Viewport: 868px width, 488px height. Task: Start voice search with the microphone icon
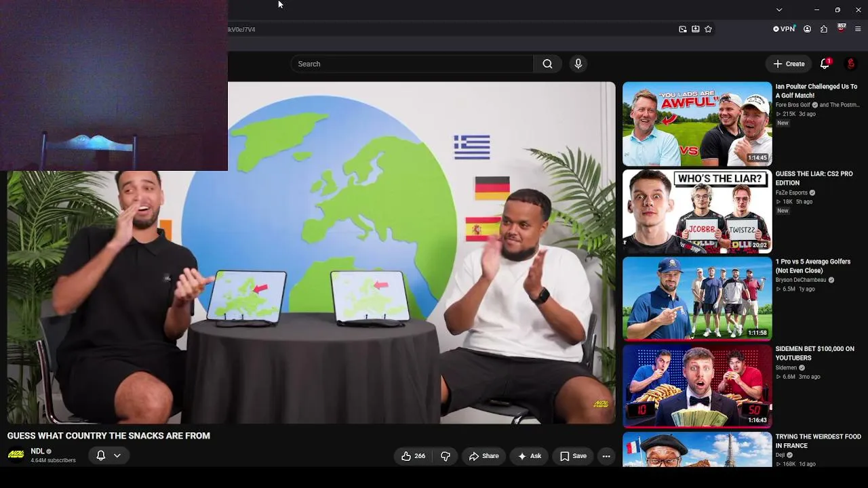coord(578,64)
